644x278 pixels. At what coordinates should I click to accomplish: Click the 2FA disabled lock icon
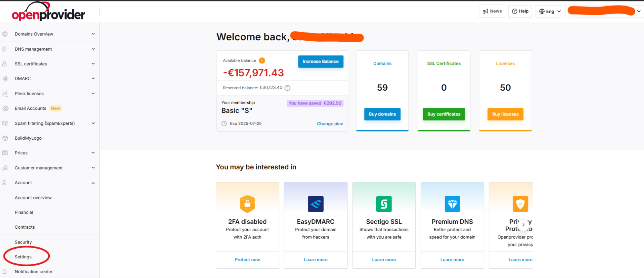coord(247,204)
